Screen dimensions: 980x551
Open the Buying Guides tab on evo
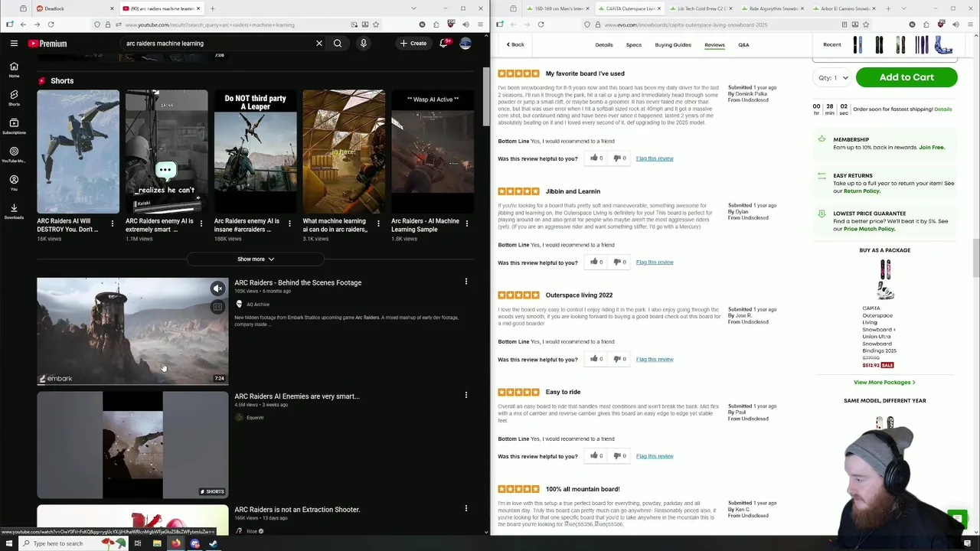tap(673, 44)
